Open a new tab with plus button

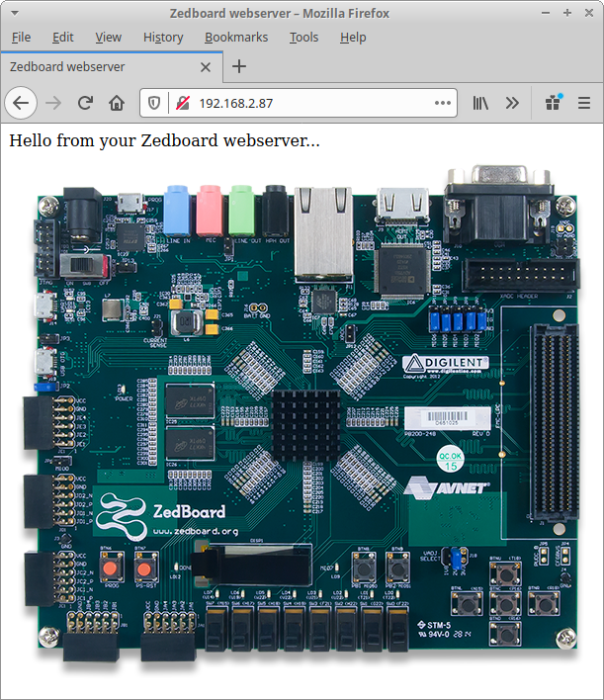click(x=239, y=67)
